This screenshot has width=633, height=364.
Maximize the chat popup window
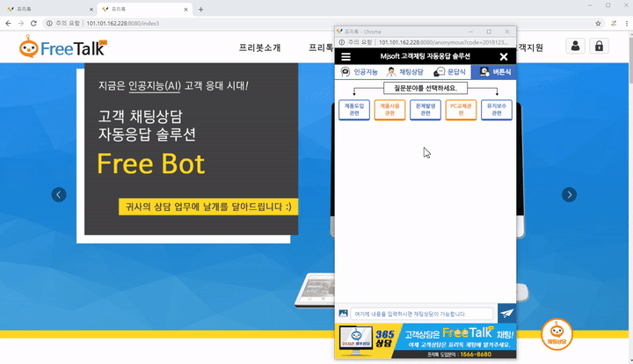tap(489, 32)
